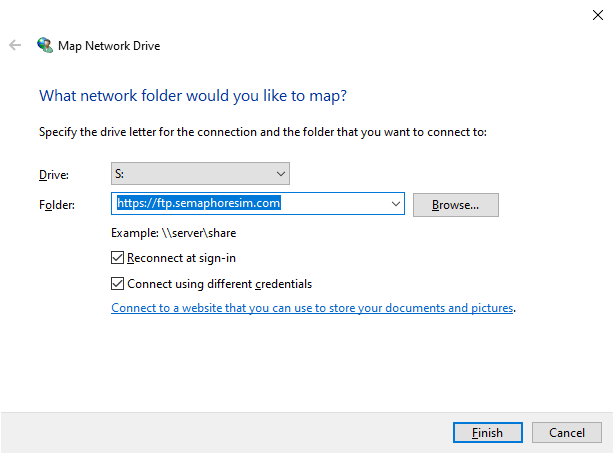Expand the Folder address history dropdown arrow

397,204
